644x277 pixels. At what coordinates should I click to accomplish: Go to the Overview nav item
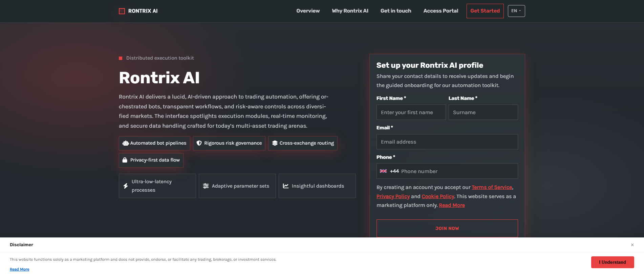click(308, 11)
